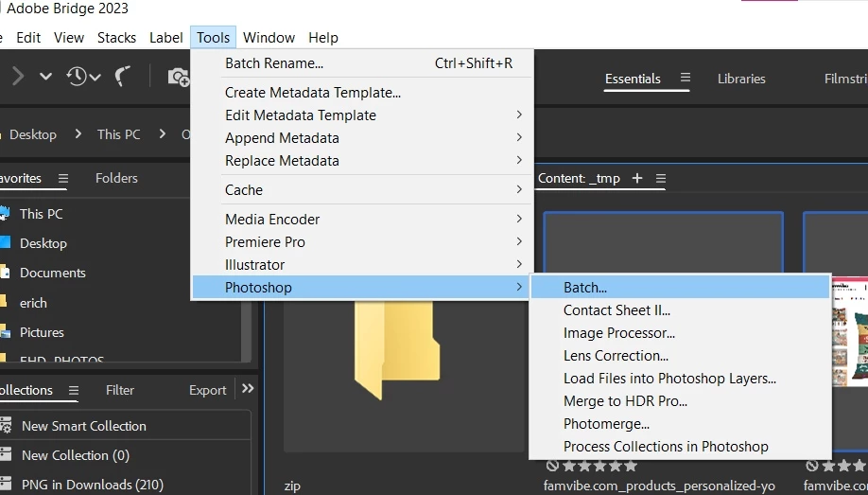Expand chevron after This PC in breadcrumb
868x495 pixels.
163,134
